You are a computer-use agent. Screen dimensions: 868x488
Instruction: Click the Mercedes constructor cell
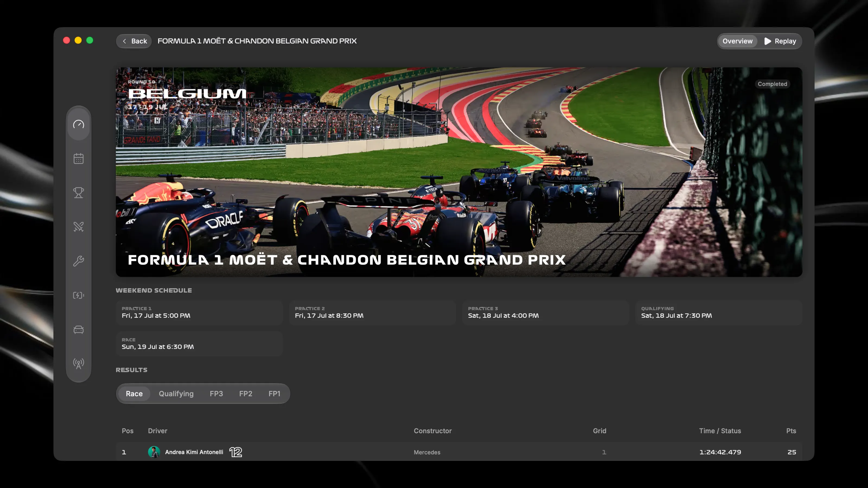(x=427, y=452)
